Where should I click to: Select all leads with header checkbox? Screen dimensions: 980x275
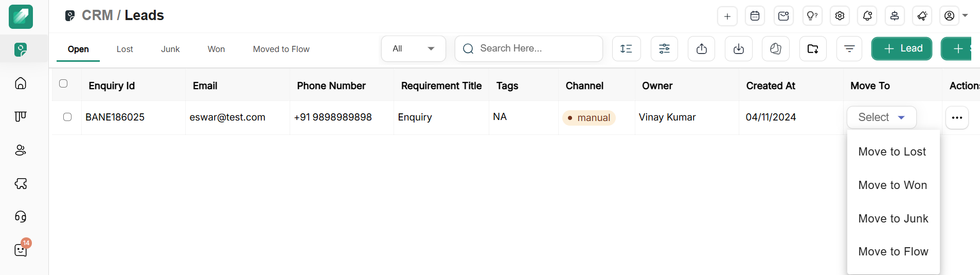(x=63, y=83)
